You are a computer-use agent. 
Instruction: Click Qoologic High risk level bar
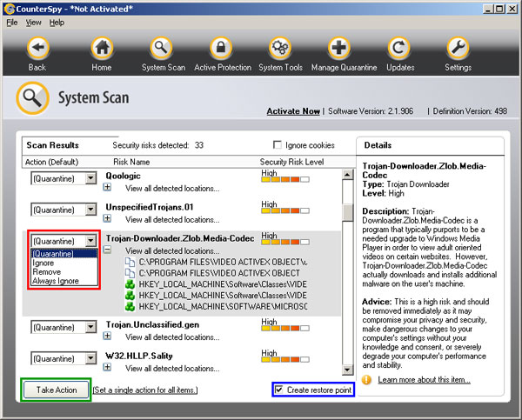pos(285,179)
